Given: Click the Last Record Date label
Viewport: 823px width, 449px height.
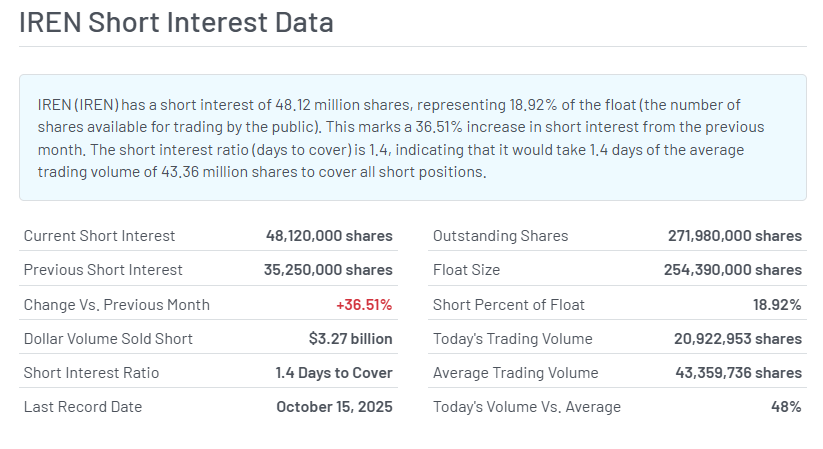Looking at the screenshot, I should coord(83,406).
